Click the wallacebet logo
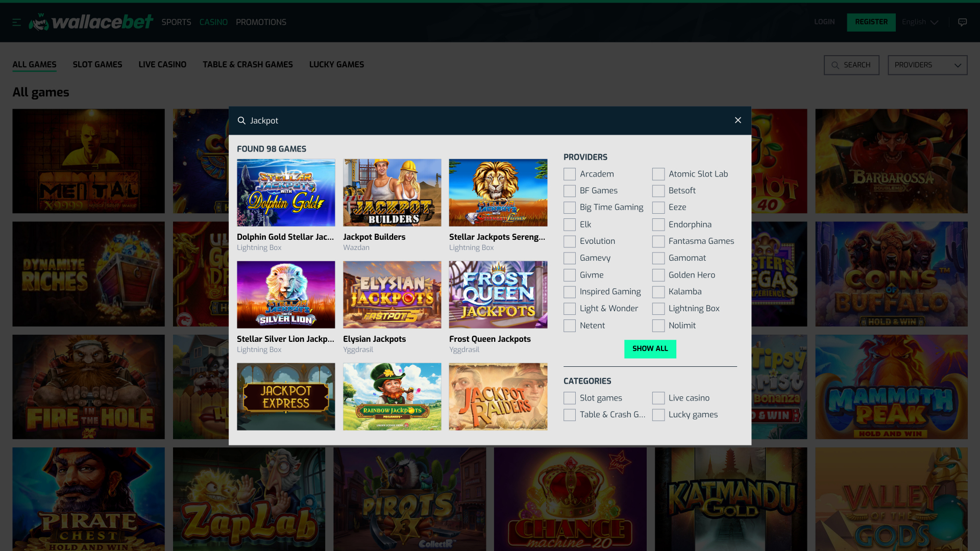 click(91, 22)
